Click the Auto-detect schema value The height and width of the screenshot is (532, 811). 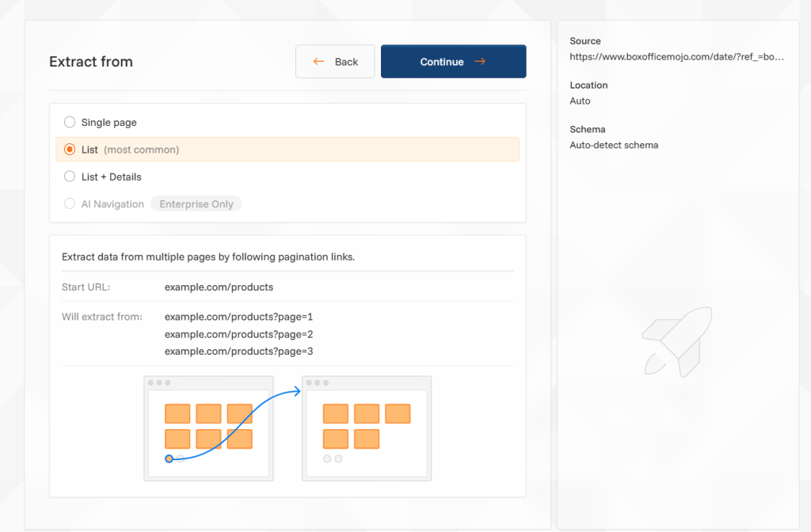coord(614,146)
